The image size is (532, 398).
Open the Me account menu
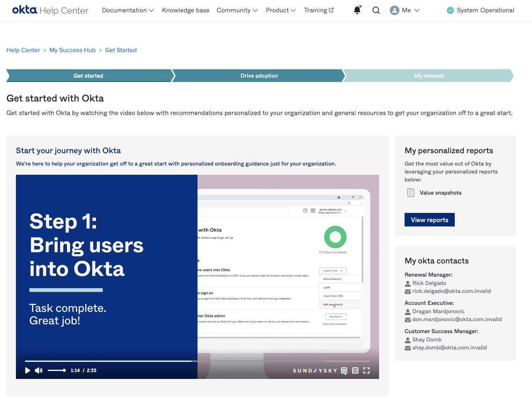[405, 10]
